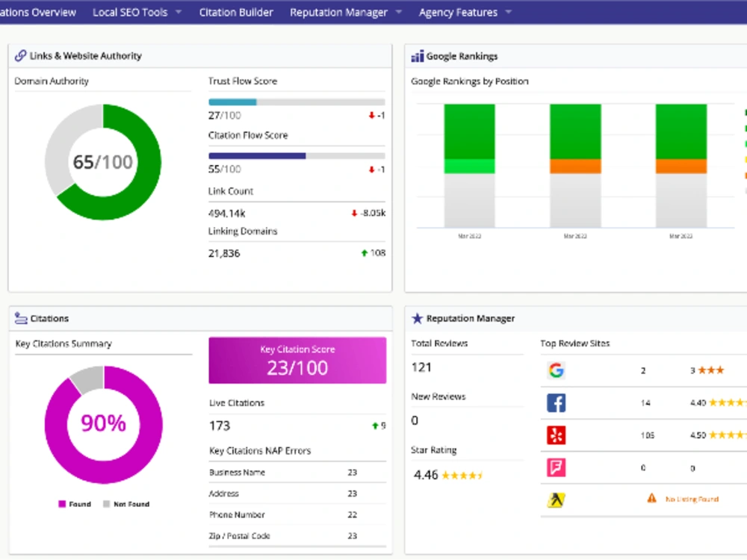Click the 55/100 Citation Flow value
747x560 pixels.
[224, 169]
